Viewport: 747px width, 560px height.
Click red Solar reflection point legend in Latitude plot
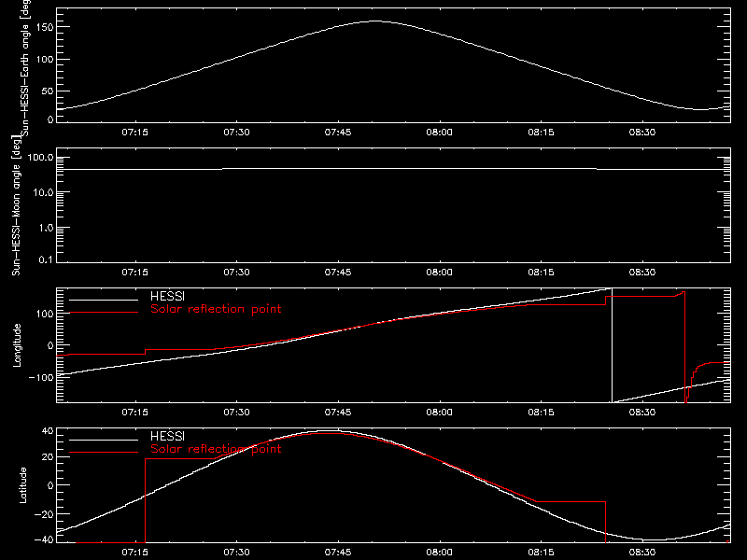point(216,449)
